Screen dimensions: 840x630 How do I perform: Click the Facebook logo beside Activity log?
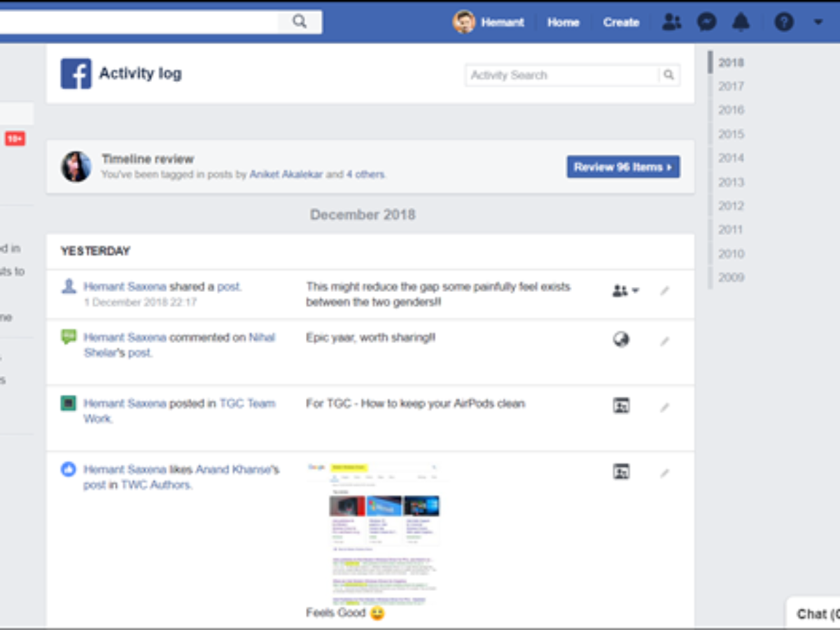pyautogui.click(x=76, y=73)
